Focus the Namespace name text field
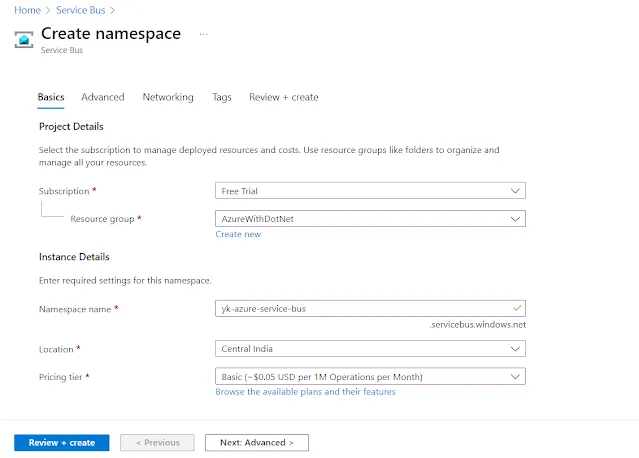The width and height of the screenshot is (639, 458). [360, 308]
